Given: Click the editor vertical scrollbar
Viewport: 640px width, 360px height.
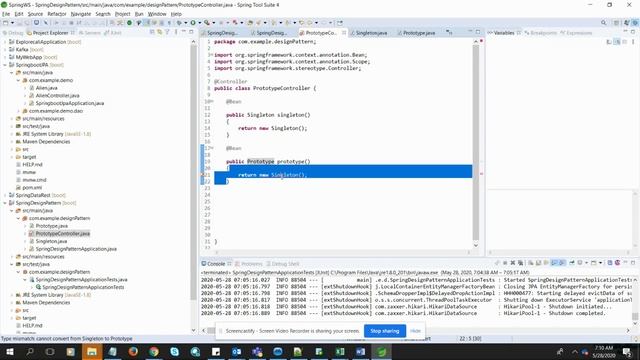Looking at the screenshot, I should (x=476, y=142).
